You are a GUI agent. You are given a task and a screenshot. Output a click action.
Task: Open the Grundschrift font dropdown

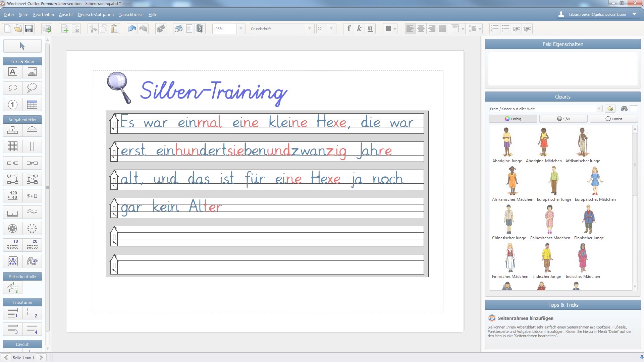(x=309, y=29)
